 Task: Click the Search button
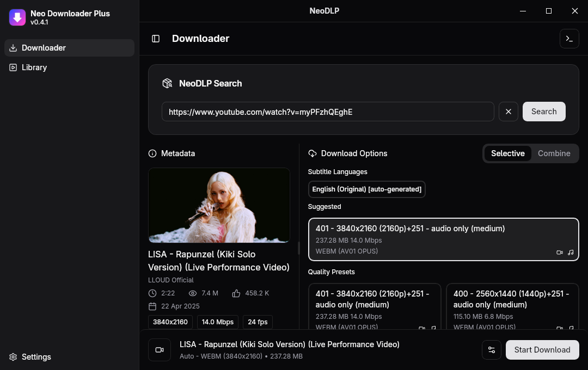[543, 112]
